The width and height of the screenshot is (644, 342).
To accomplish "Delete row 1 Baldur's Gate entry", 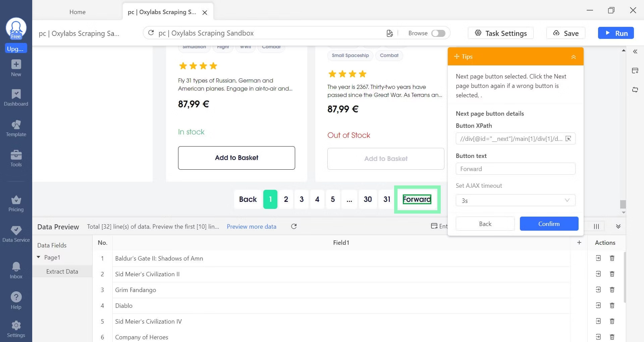I will (x=612, y=258).
